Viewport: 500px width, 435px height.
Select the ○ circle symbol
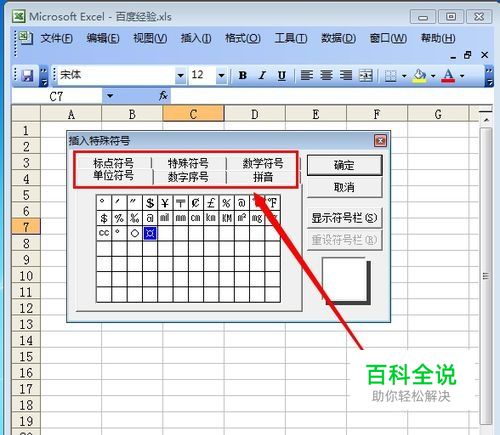134,233
